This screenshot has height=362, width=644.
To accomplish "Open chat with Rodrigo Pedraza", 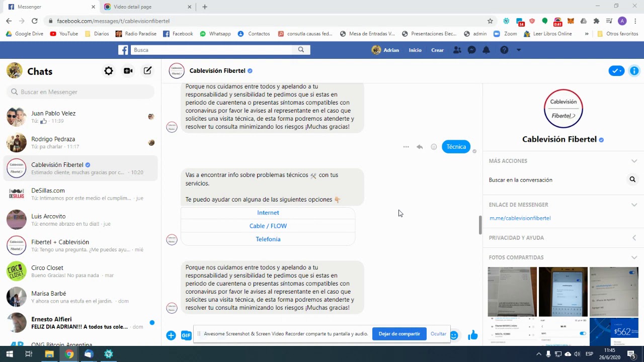I will click(80, 142).
